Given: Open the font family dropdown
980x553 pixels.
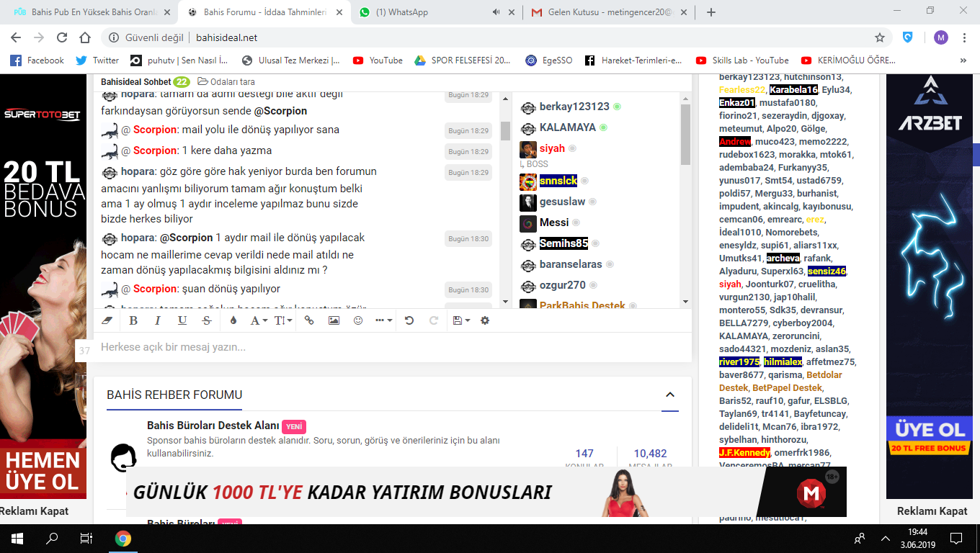Looking at the screenshot, I should (259, 320).
